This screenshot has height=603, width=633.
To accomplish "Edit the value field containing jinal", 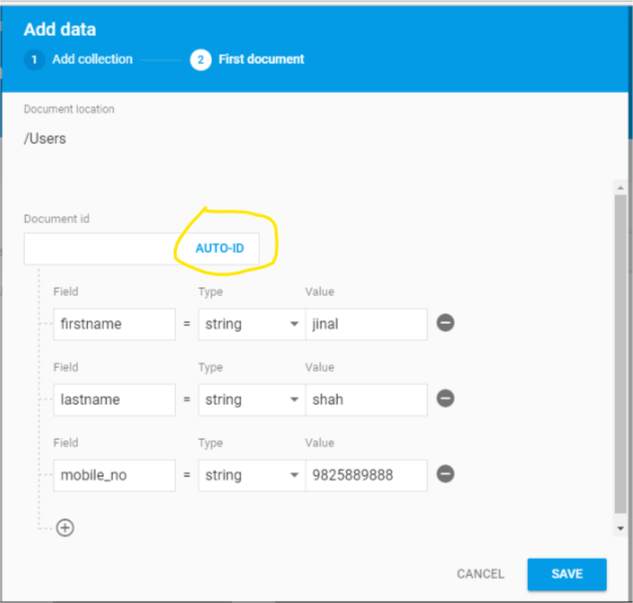I will (366, 324).
